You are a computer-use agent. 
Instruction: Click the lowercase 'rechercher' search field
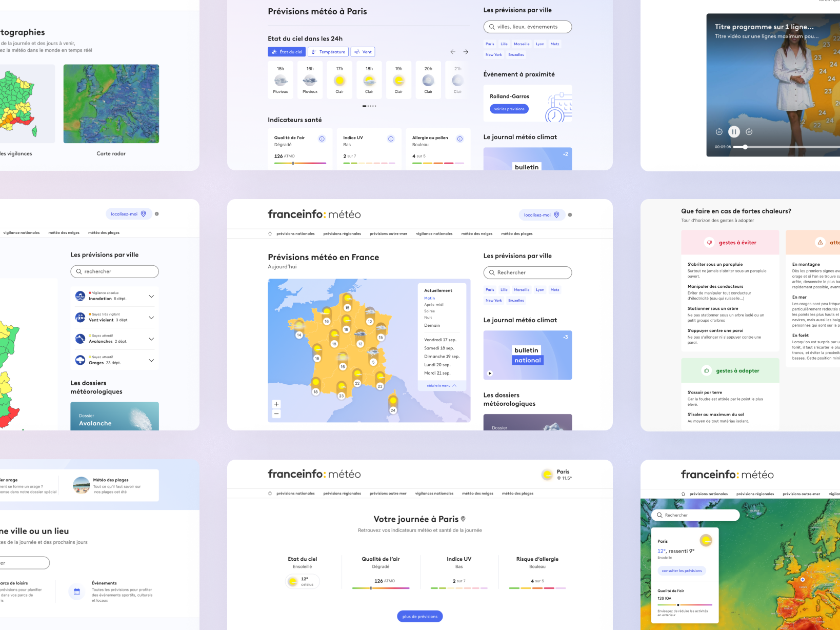tap(114, 271)
